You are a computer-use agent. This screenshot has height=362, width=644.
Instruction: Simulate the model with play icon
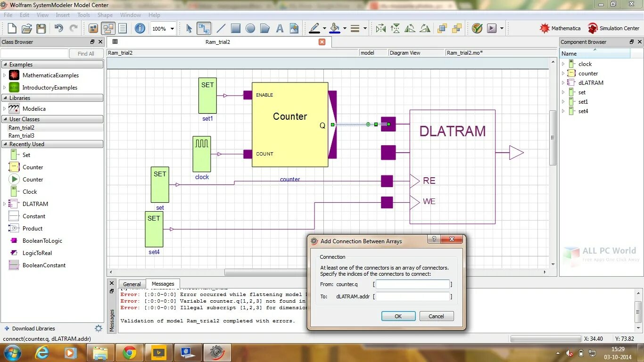(x=492, y=28)
